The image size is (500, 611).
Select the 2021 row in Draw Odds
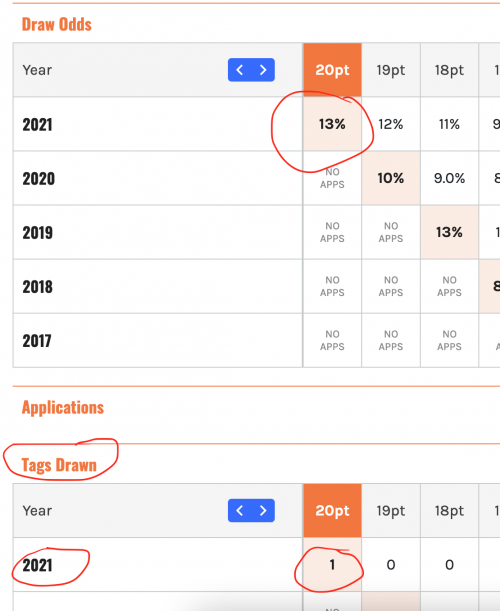(x=256, y=124)
